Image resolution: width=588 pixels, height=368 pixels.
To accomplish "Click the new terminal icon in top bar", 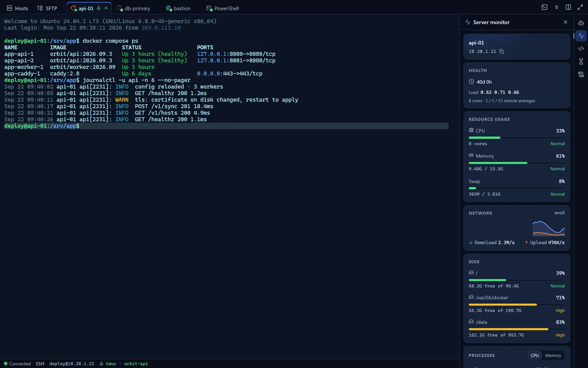I will 544,7.
